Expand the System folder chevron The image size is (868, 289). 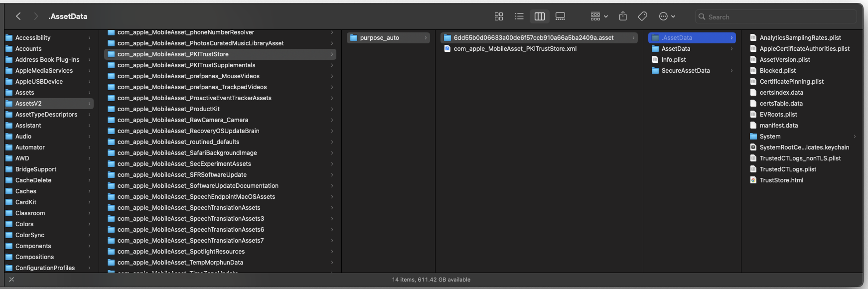[x=855, y=137]
